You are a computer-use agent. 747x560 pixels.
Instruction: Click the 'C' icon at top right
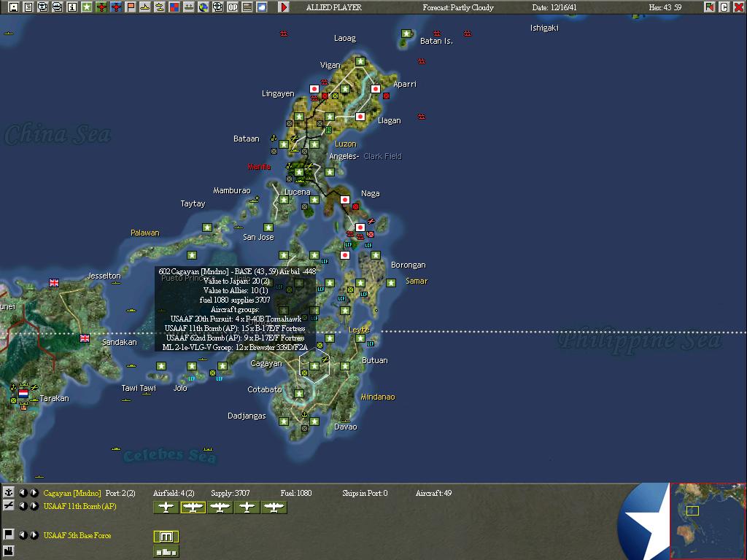point(724,7)
